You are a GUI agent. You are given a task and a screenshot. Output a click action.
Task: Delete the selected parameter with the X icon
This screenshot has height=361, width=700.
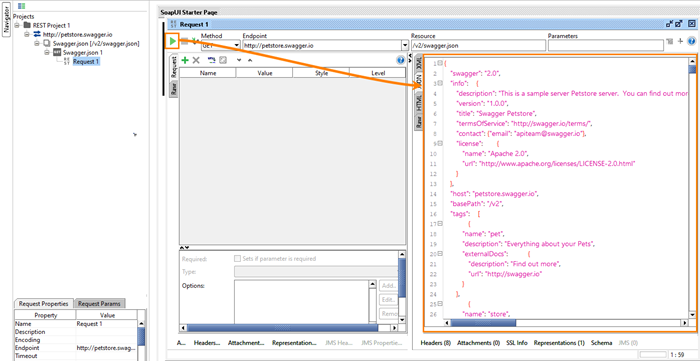tap(196, 60)
